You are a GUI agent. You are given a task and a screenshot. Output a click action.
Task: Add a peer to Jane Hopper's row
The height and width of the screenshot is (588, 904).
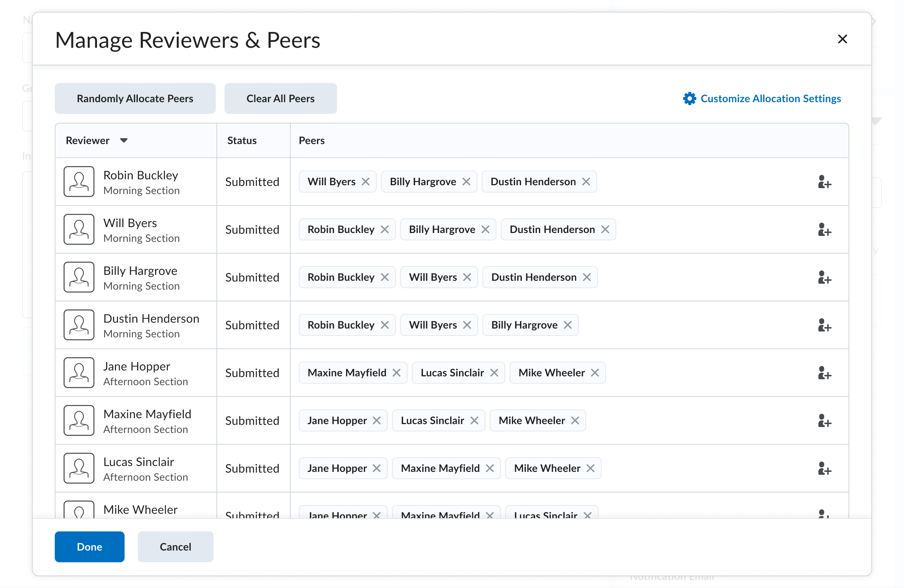[824, 373]
